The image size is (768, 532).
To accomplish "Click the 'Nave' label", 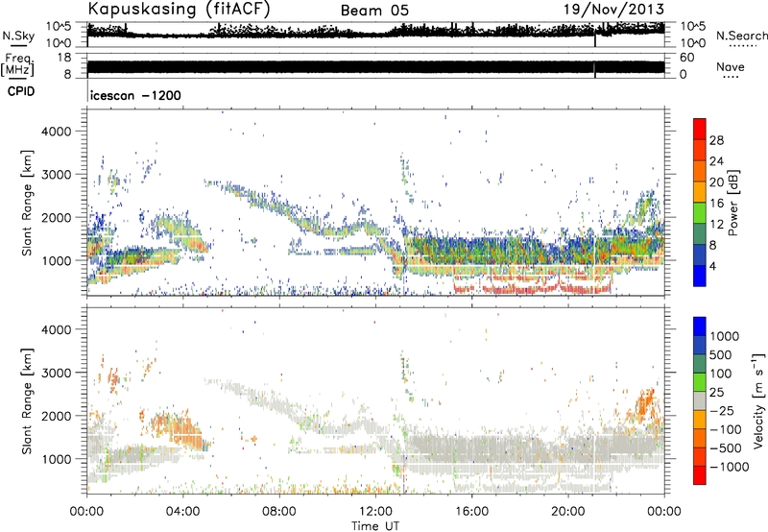I will (731, 67).
